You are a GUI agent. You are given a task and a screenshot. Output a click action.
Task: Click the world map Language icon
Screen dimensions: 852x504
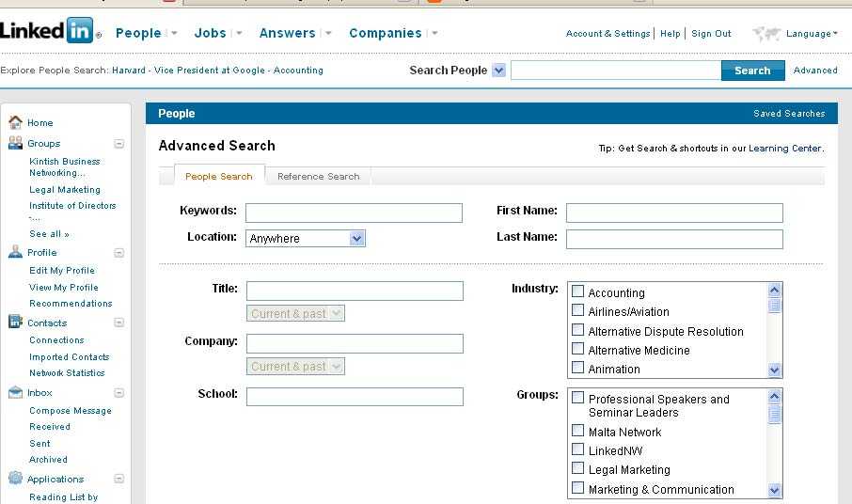[x=766, y=34]
